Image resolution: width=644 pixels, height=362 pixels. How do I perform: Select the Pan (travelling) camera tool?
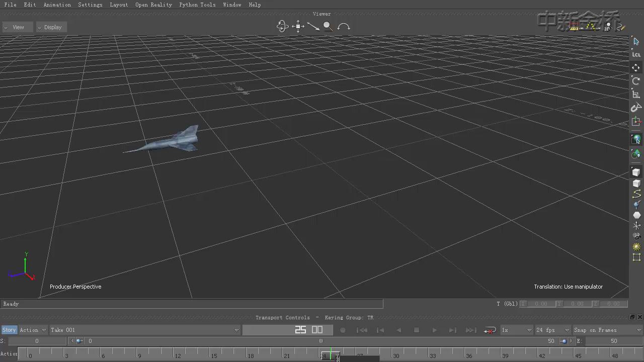[298, 27]
